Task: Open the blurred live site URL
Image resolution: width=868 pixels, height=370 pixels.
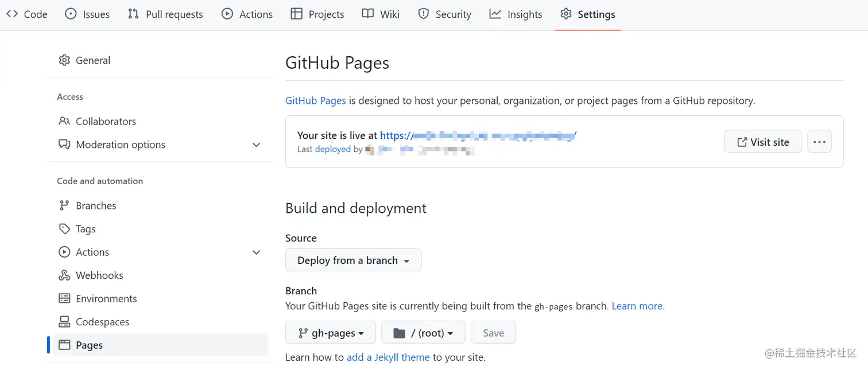Action: [478, 135]
